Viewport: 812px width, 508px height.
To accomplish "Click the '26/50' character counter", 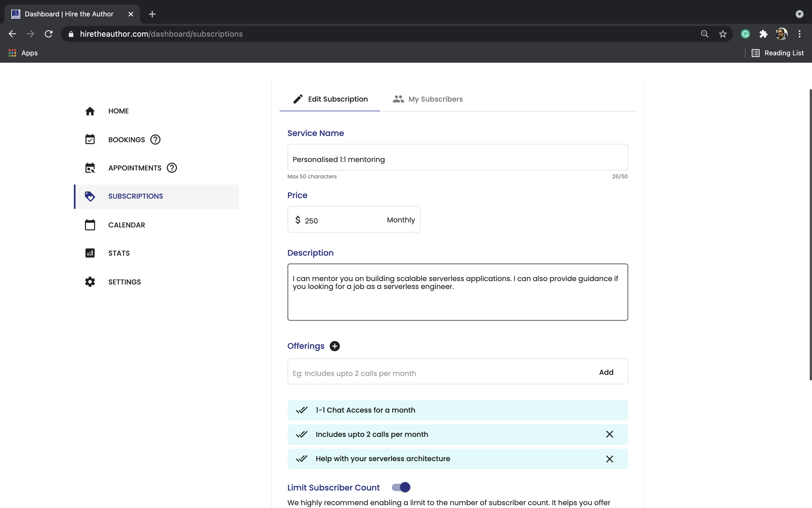I will [x=619, y=176].
